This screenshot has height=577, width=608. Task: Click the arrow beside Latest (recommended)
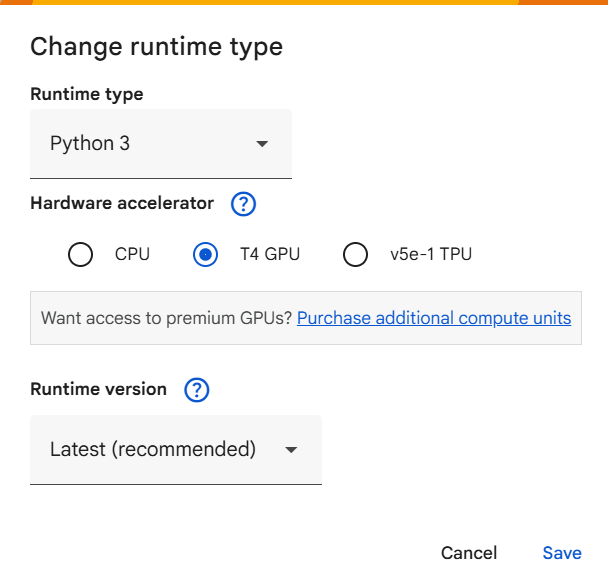coord(291,450)
